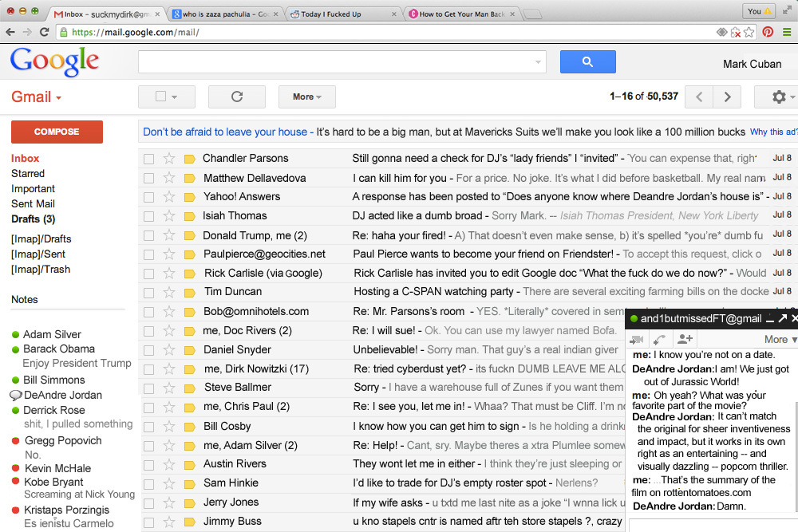Pop out the chat window
The image size is (798, 532).
point(782,318)
